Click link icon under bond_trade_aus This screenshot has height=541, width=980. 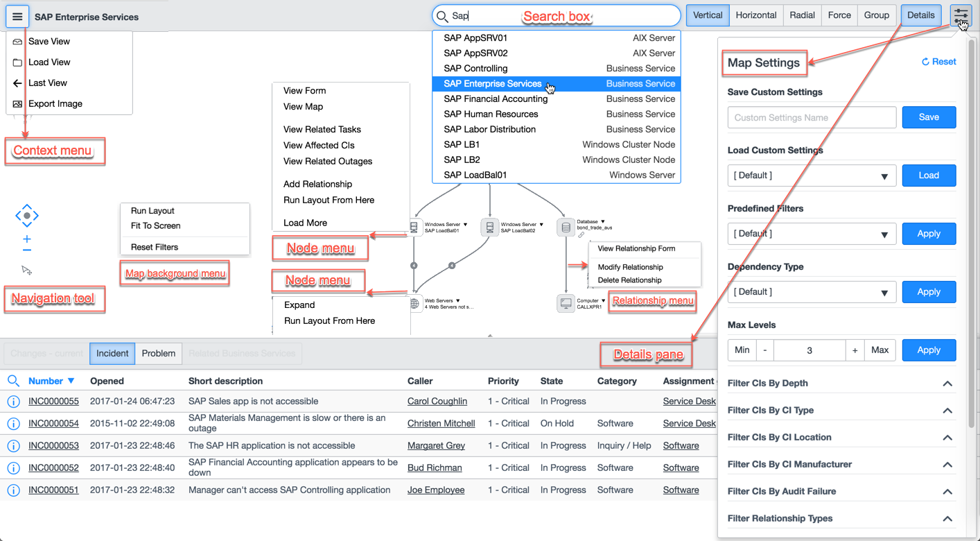[581, 235]
